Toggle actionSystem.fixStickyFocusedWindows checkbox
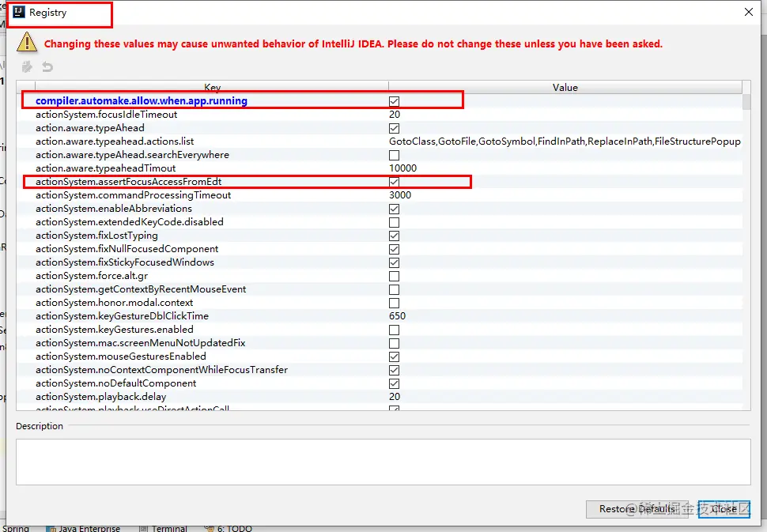The image size is (767, 532). (395, 262)
